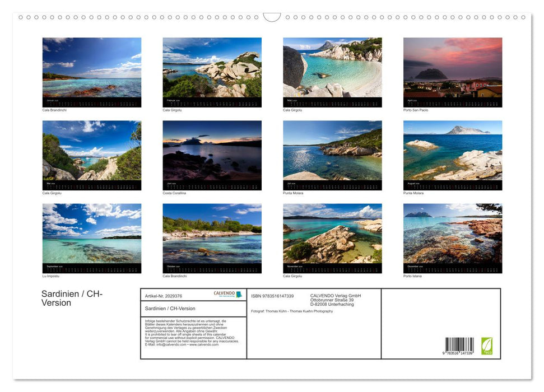
Task: Toggle the Dezember mini calendar strip
Action: click(x=452, y=268)
